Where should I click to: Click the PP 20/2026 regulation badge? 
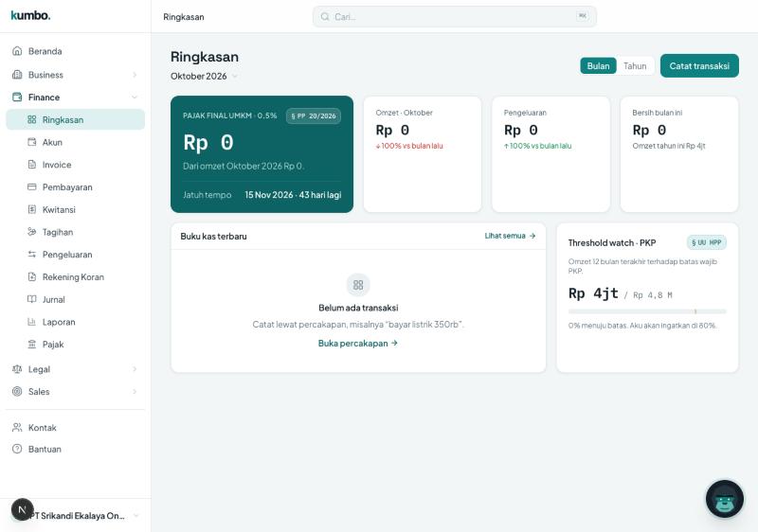pyautogui.click(x=314, y=115)
